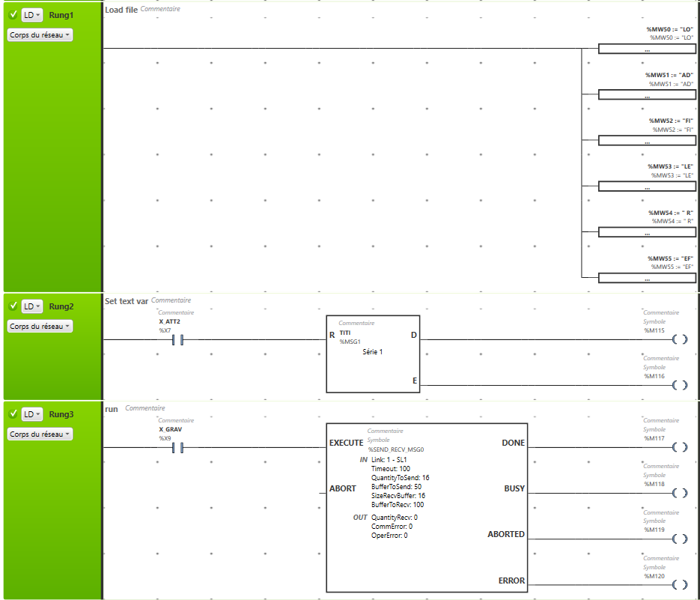Click the %MW53 := "LE" operation block field
Screen dimensions: 700x600
[x=647, y=187]
